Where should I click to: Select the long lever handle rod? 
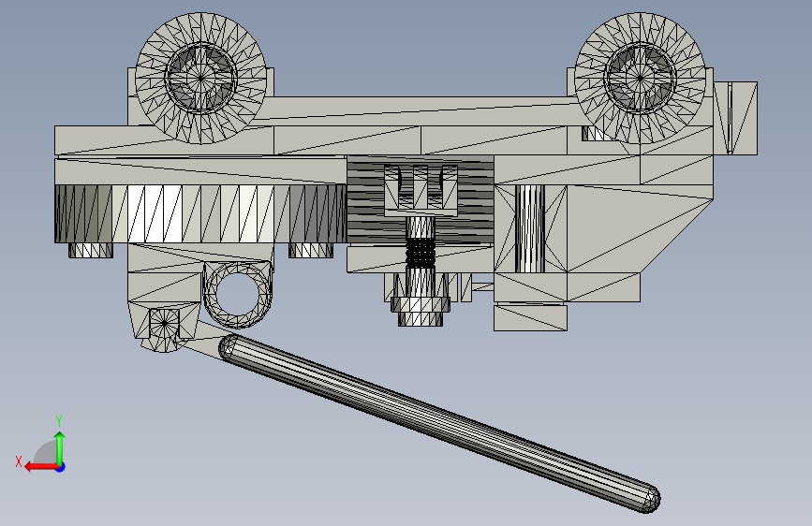439,423
